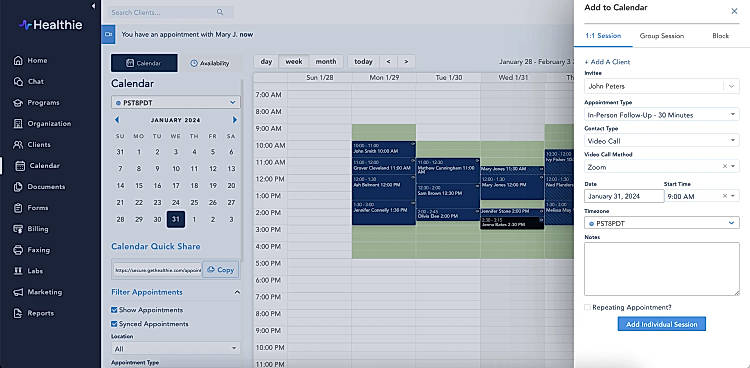
Task: Jump to today in calendar
Action: tap(363, 61)
